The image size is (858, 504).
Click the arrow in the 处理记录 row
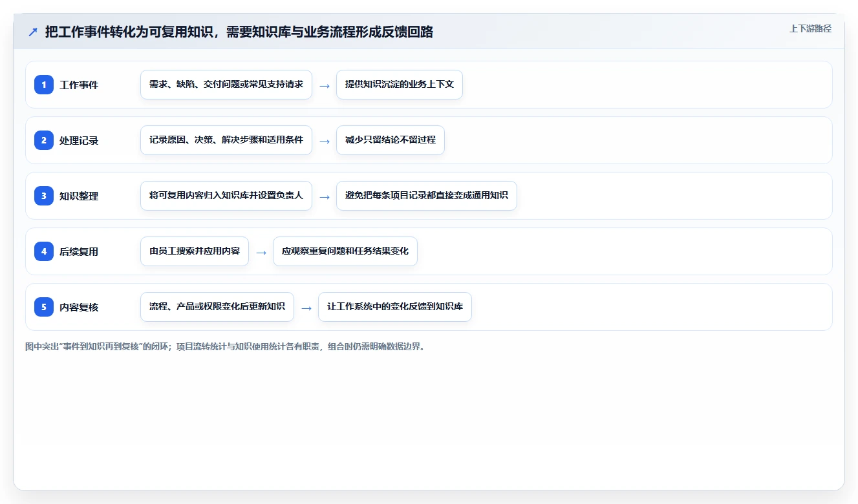point(325,141)
